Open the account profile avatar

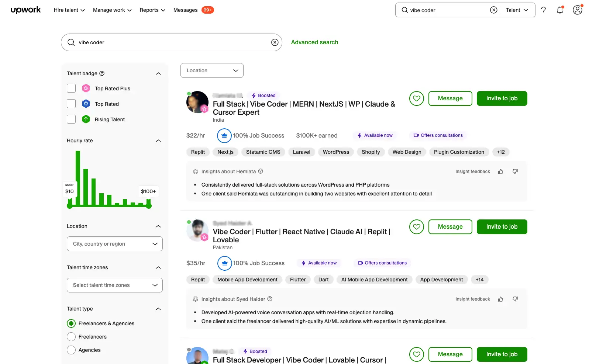[x=577, y=10]
